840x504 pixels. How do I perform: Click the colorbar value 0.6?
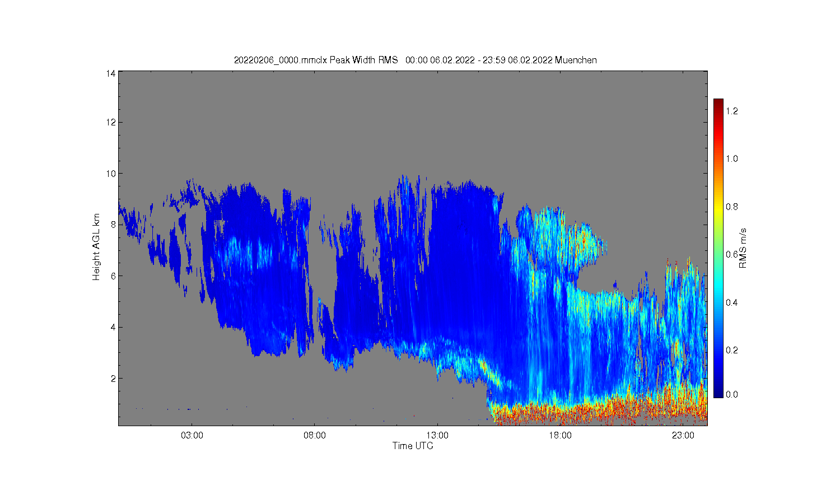pos(732,255)
